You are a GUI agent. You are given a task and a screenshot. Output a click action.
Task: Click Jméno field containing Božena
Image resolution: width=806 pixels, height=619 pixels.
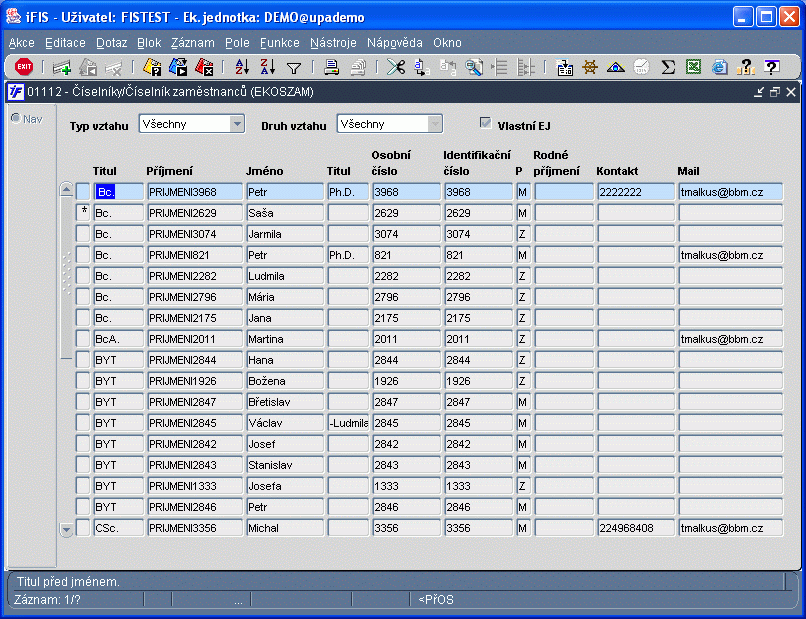click(285, 381)
